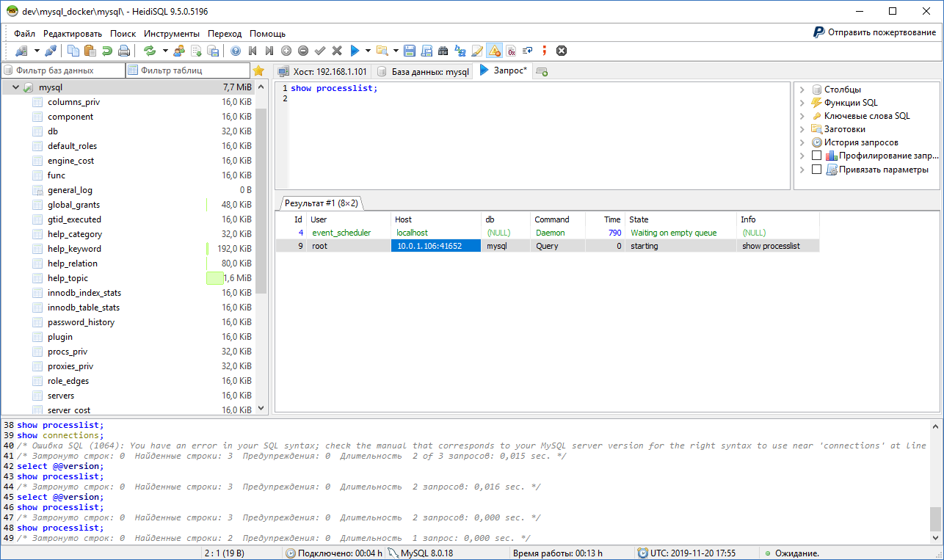Select the general_log table in tree
The image size is (944, 560).
(x=70, y=190)
